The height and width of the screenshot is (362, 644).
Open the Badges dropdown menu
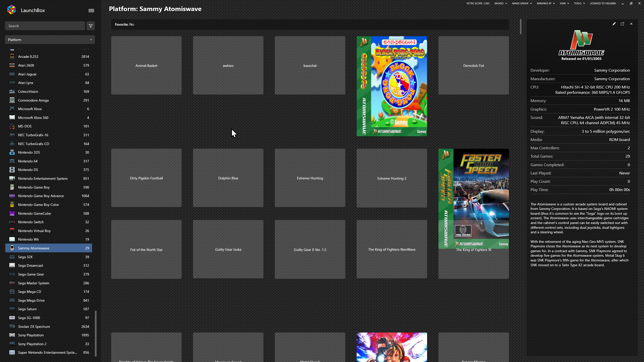click(x=501, y=4)
